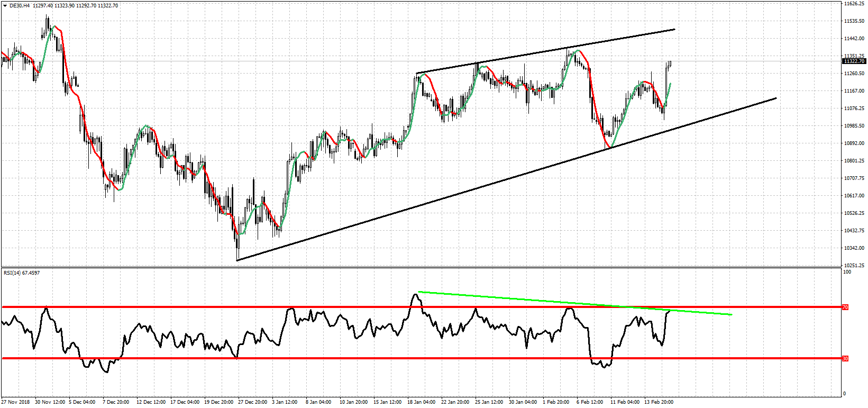
Task: Click price level 11351.25 on the axis
Action: click(x=854, y=56)
